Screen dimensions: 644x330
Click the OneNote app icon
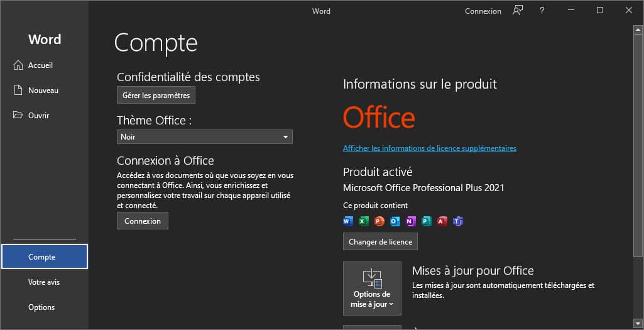(411, 221)
